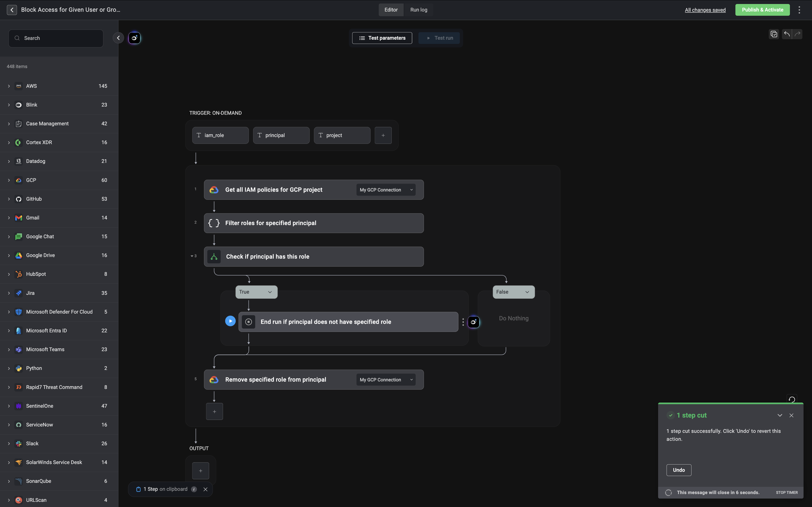Dismiss the clipboard step bar
This screenshot has height=507, width=812.
pos(205,489)
